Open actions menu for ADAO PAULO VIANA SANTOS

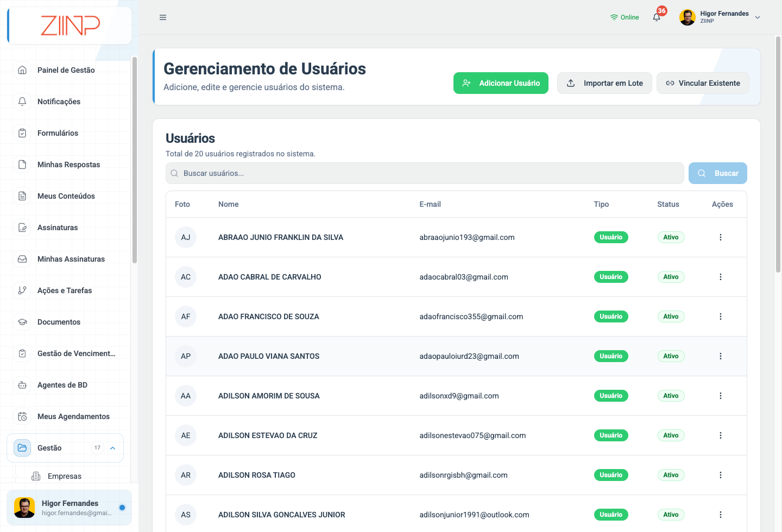[x=721, y=356]
